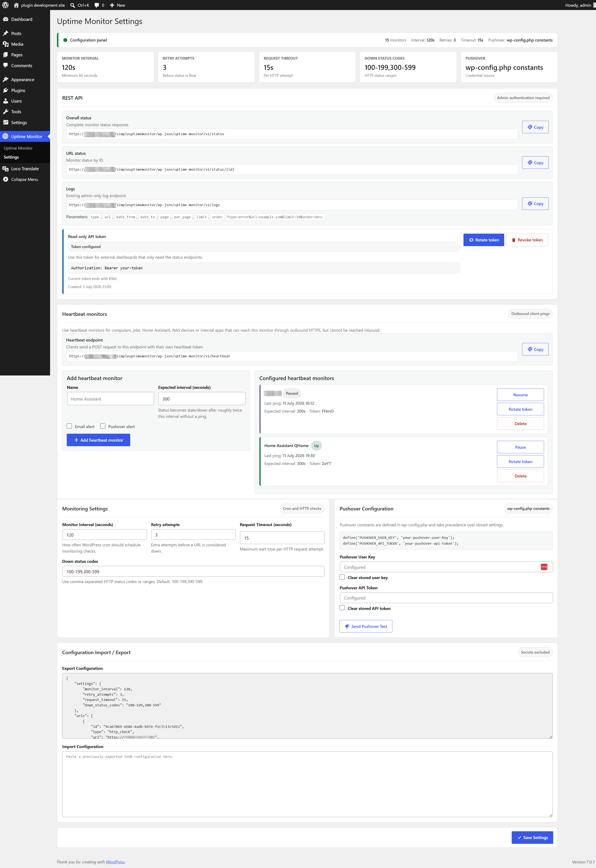Enable Pushover alert checkbox
The image size is (596, 868).
coord(103,426)
